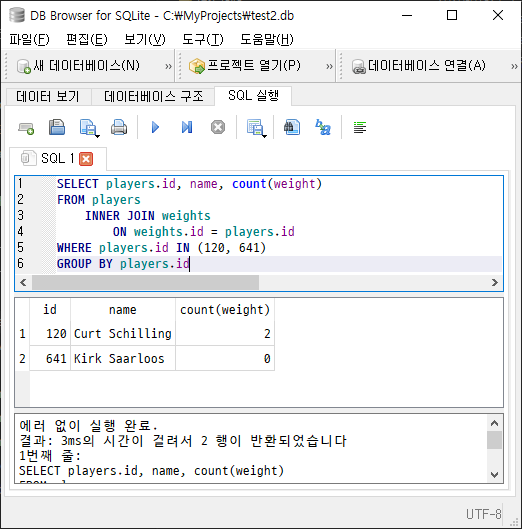Select the id cell '120'

click(x=50, y=333)
